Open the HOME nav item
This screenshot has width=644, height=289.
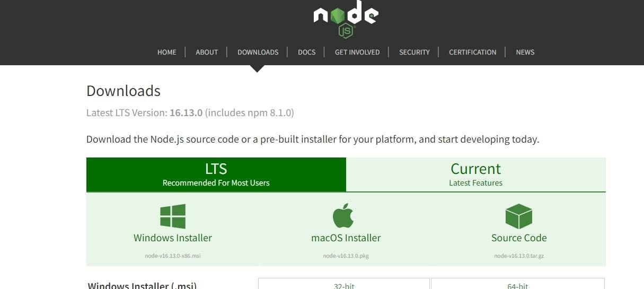click(x=167, y=52)
